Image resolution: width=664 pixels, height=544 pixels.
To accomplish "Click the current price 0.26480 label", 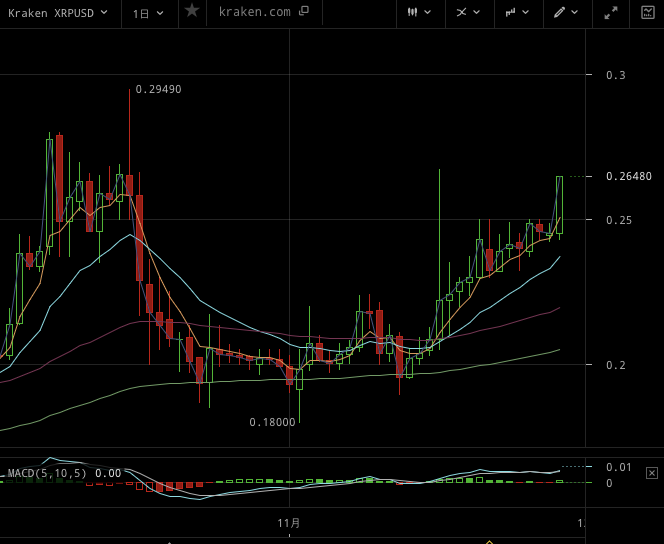I will click(x=629, y=177).
